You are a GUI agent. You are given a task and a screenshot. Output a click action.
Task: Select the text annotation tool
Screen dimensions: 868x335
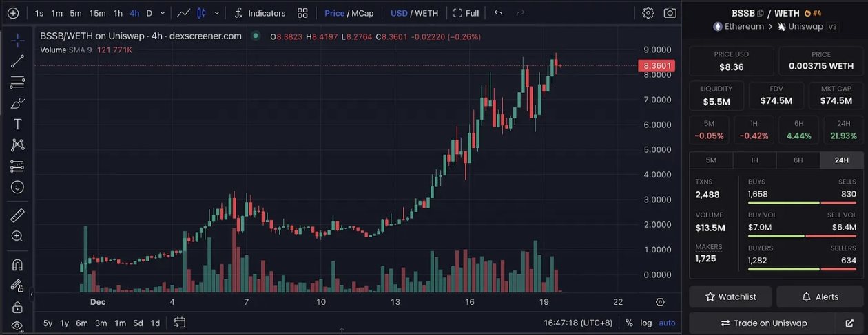tap(17, 124)
